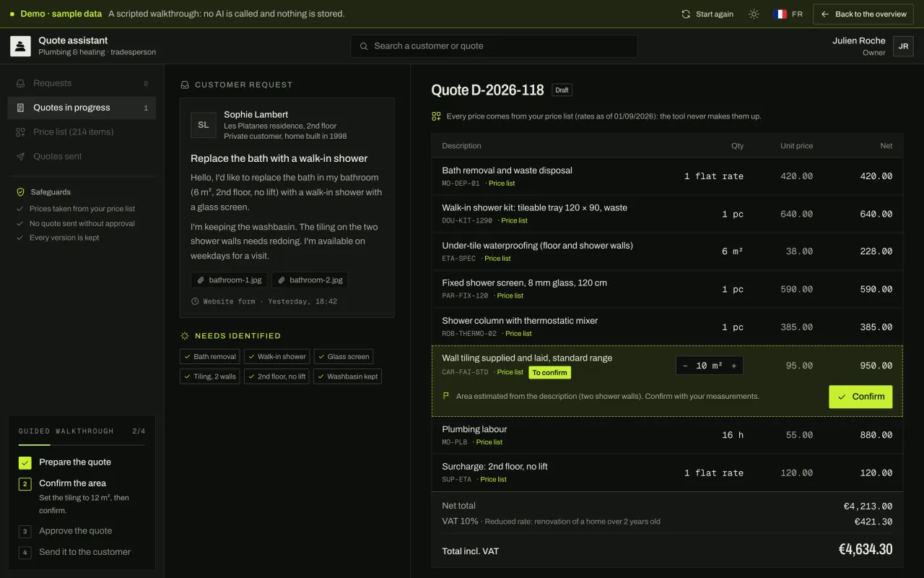Click the Price list grid icon
This screenshot has width=924, height=578.
pos(21,132)
